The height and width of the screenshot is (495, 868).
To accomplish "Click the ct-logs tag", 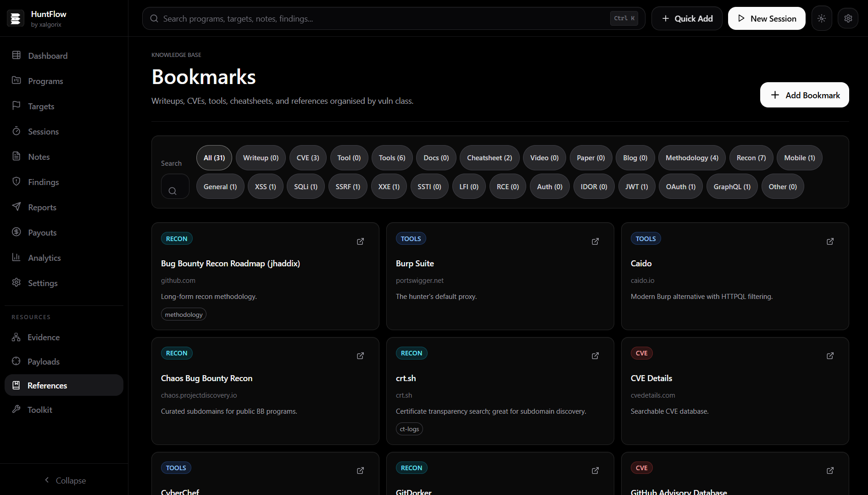I will point(409,429).
